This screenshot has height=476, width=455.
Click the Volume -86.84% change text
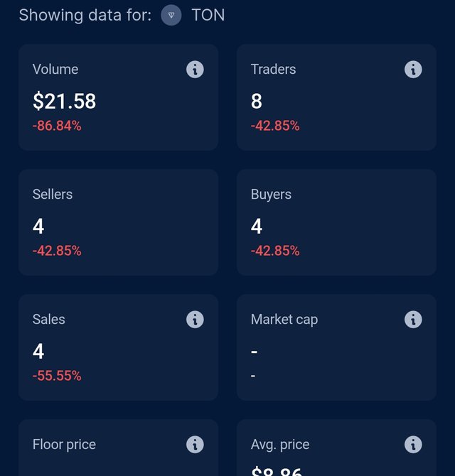[x=57, y=126]
